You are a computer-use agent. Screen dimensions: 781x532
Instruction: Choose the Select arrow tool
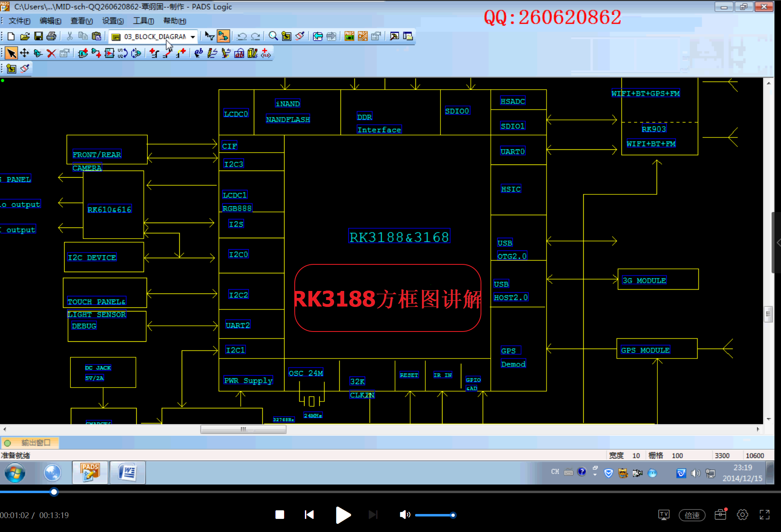click(11, 53)
